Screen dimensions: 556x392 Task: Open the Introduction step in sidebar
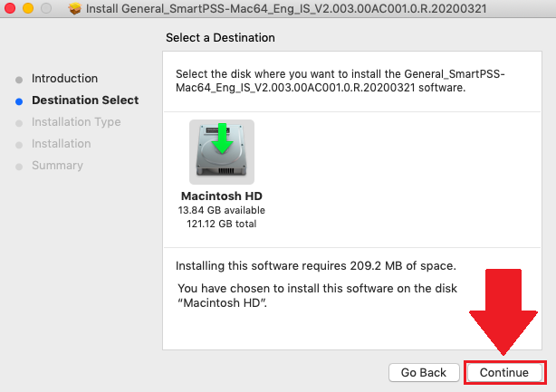click(64, 79)
